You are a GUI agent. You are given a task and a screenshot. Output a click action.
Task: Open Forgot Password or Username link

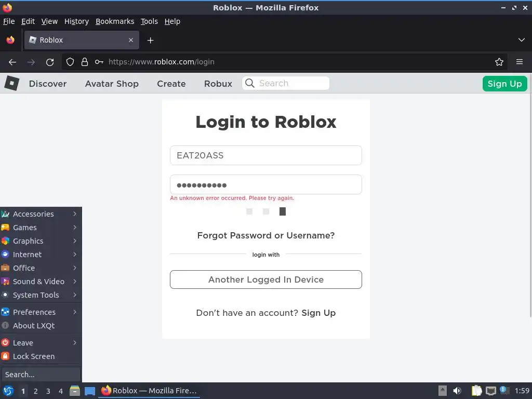click(265, 235)
